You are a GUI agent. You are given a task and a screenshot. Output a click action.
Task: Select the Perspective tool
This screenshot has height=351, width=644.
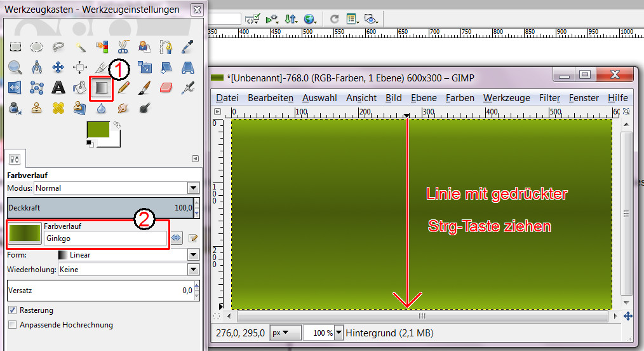[188, 67]
